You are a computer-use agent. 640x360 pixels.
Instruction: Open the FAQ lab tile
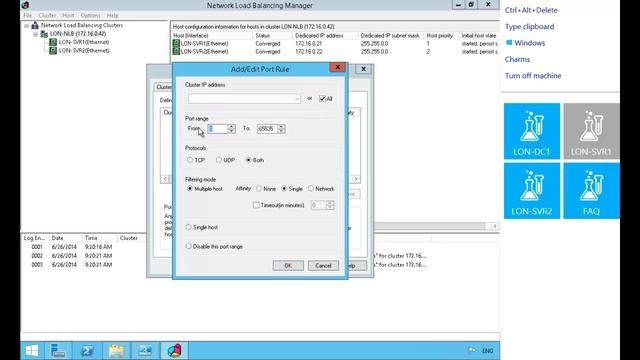pyautogui.click(x=591, y=191)
